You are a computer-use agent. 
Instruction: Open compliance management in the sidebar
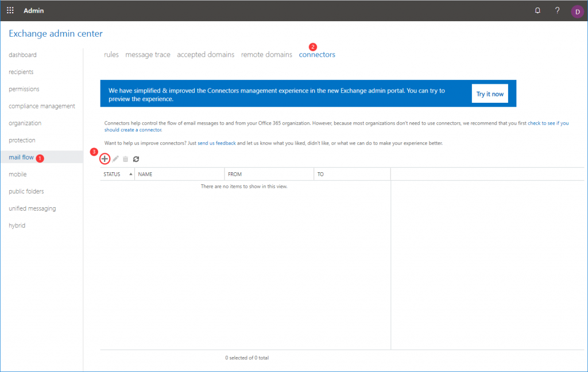click(x=42, y=106)
